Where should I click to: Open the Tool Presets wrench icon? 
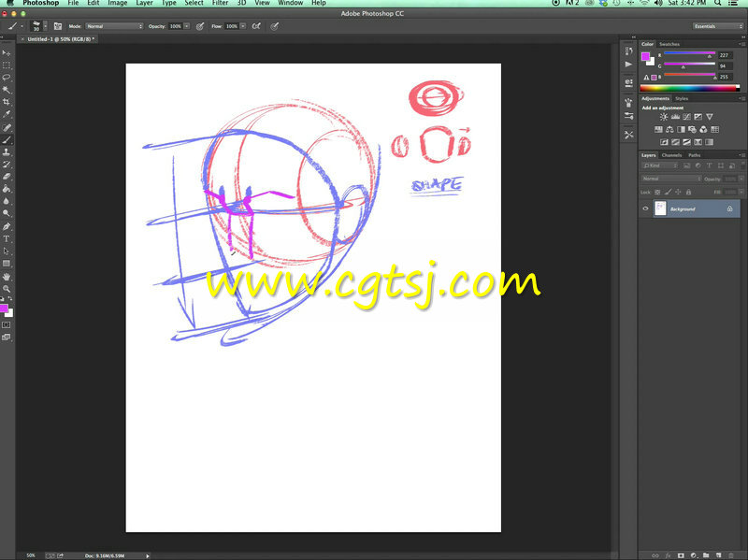[628, 135]
